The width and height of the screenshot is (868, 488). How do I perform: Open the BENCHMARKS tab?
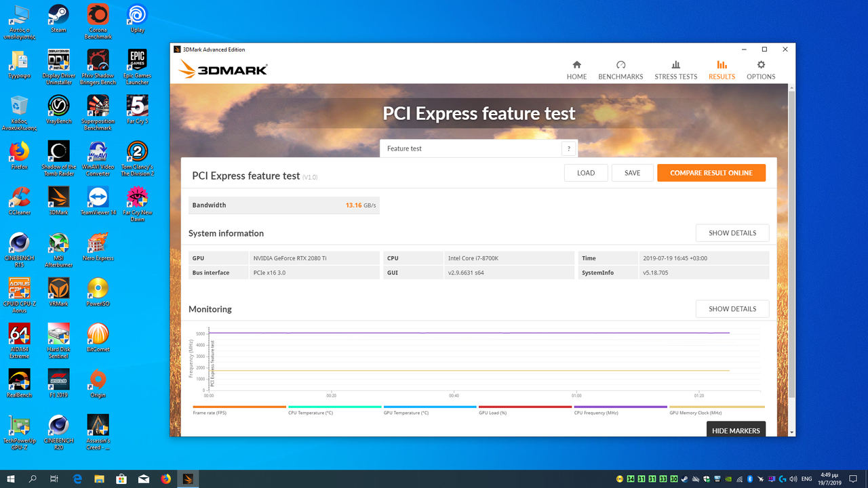click(x=620, y=70)
